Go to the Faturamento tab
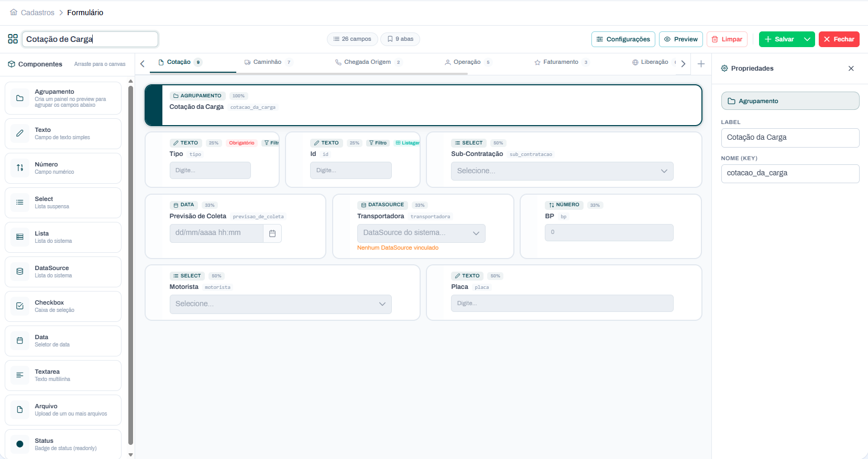 pyautogui.click(x=561, y=62)
